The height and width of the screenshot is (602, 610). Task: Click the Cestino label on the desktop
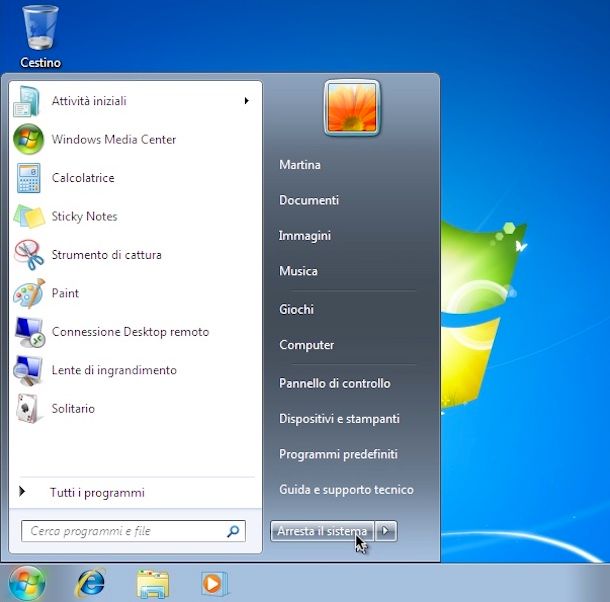[x=40, y=63]
